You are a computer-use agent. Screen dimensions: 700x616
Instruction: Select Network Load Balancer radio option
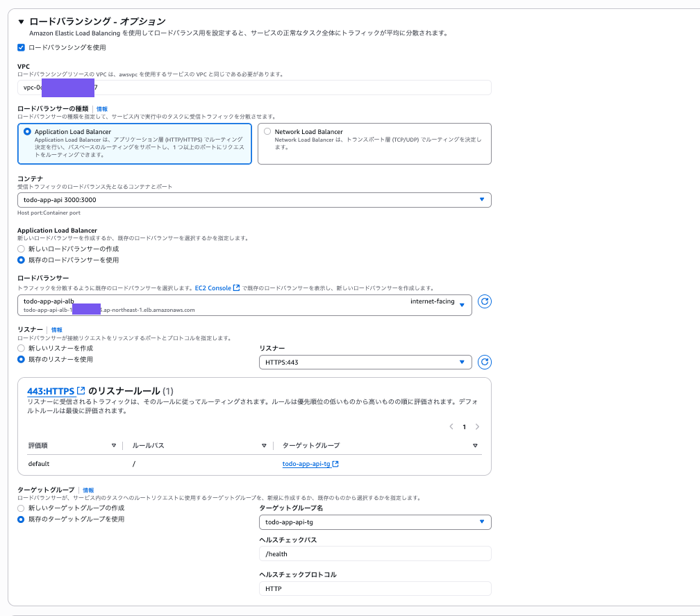267,131
